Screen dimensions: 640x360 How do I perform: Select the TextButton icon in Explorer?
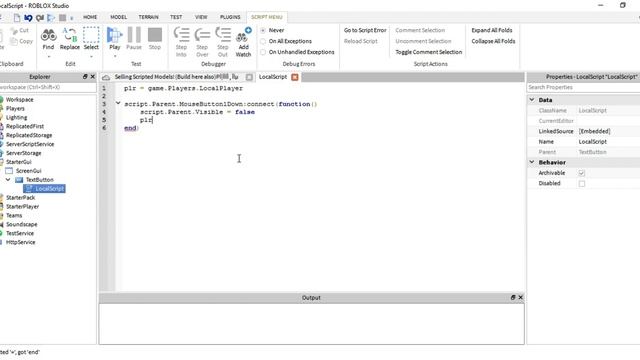click(19, 180)
